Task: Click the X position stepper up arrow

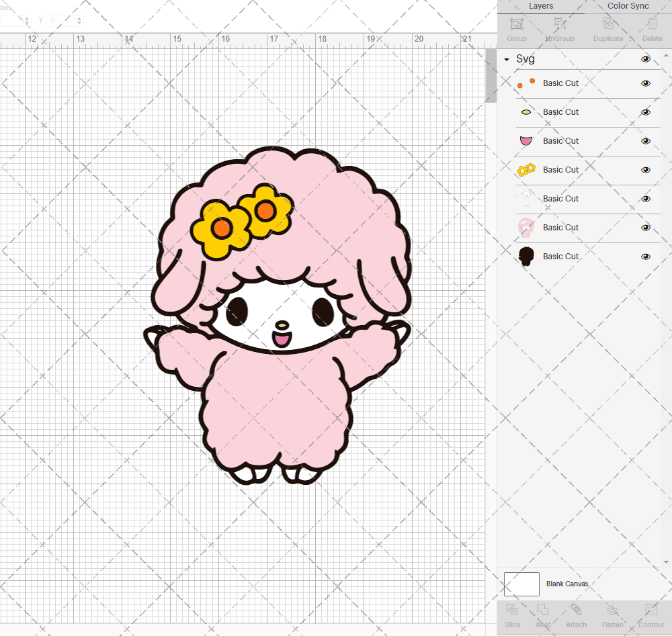Action: pos(26,17)
